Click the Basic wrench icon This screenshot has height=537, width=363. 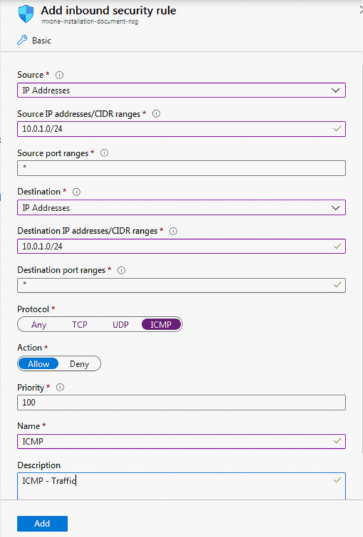22,40
